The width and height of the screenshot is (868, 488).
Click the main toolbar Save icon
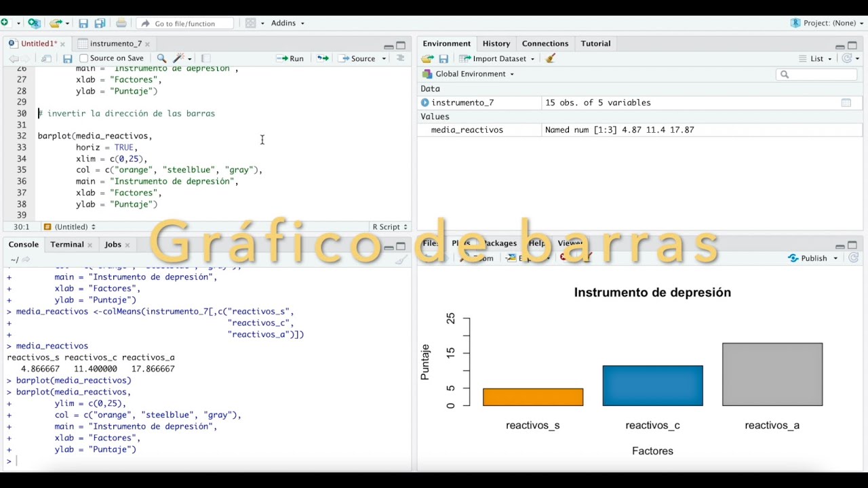click(x=83, y=23)
